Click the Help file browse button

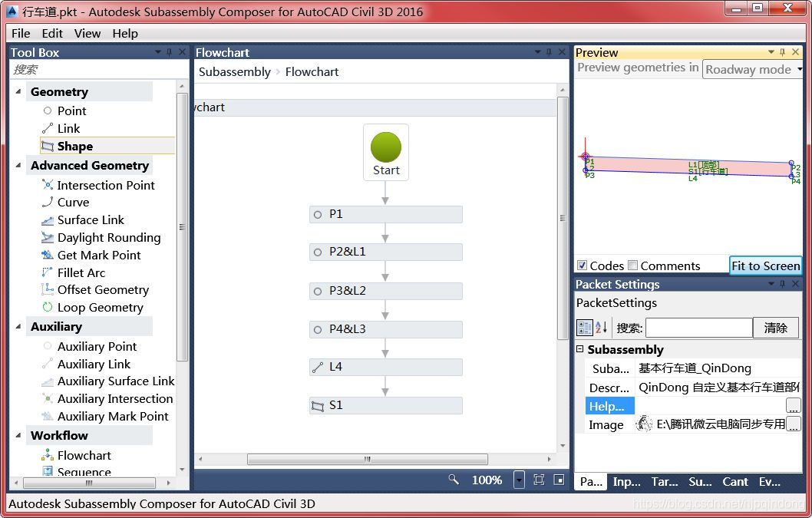[793, 406]
